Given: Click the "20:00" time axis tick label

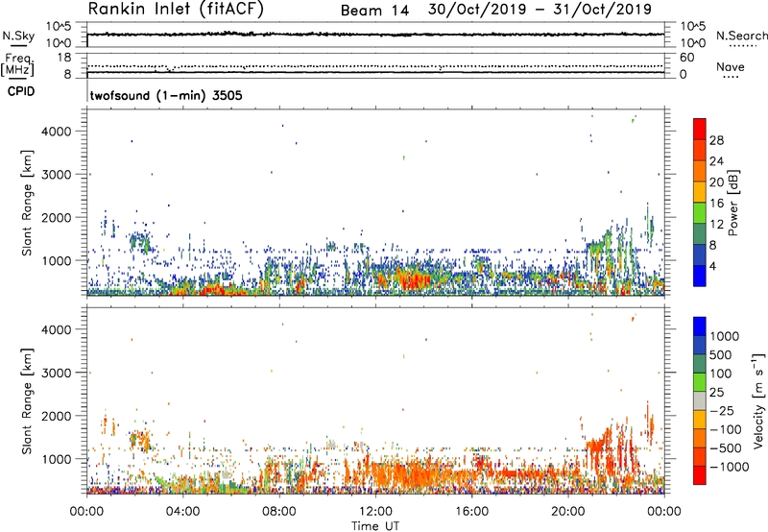Looking at the screenshot, I should pyautogui.click(x=568, y=512).
